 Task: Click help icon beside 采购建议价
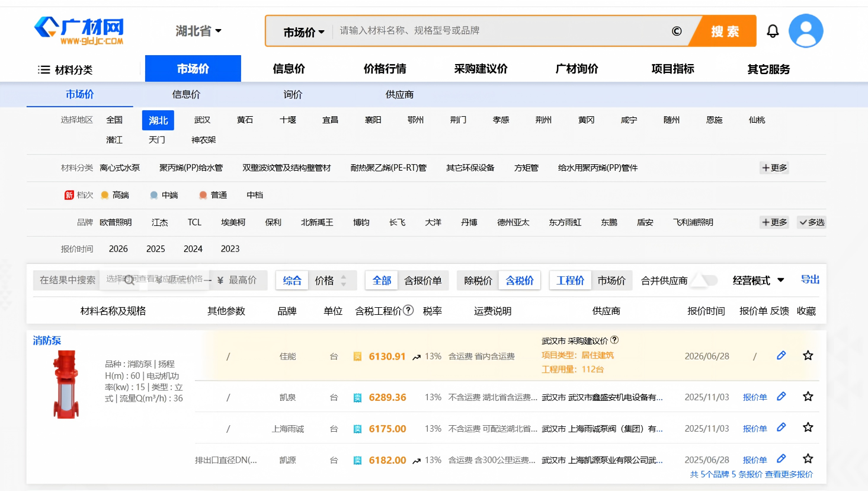(x=614, y=340)
